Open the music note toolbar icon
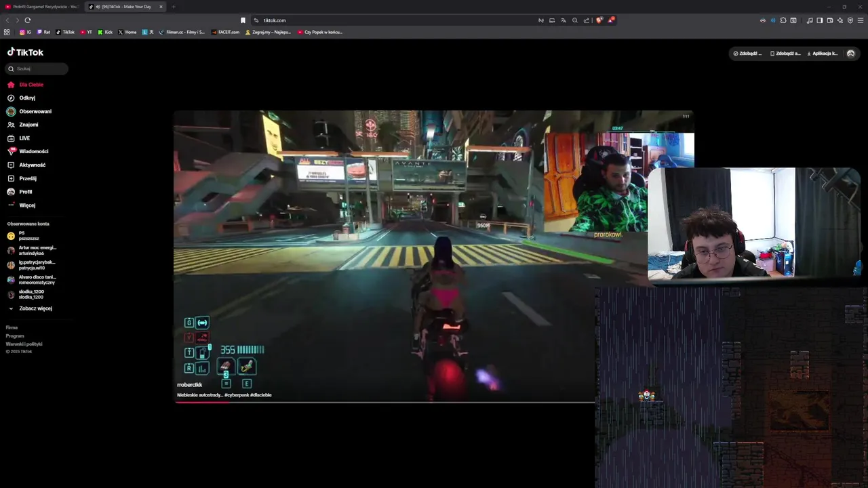 tap(810, 20)
